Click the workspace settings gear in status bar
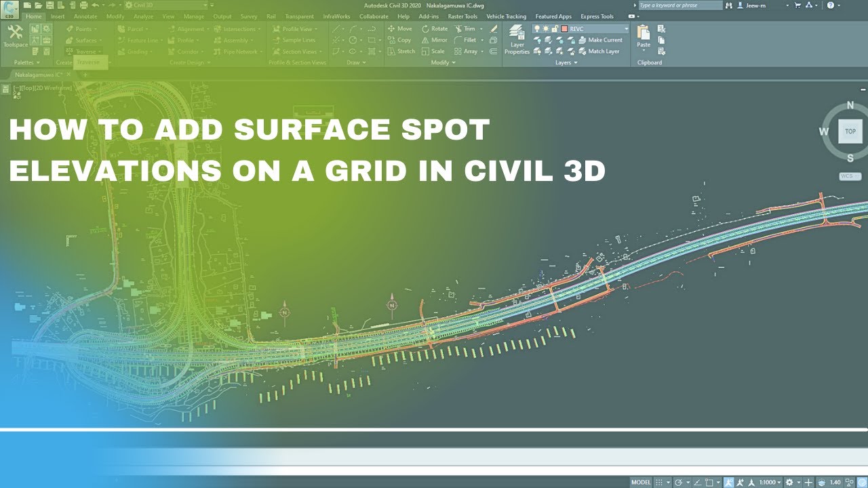The height and width of the screenshot is (488, 868). pyautogui.click(x=789, y=483)
